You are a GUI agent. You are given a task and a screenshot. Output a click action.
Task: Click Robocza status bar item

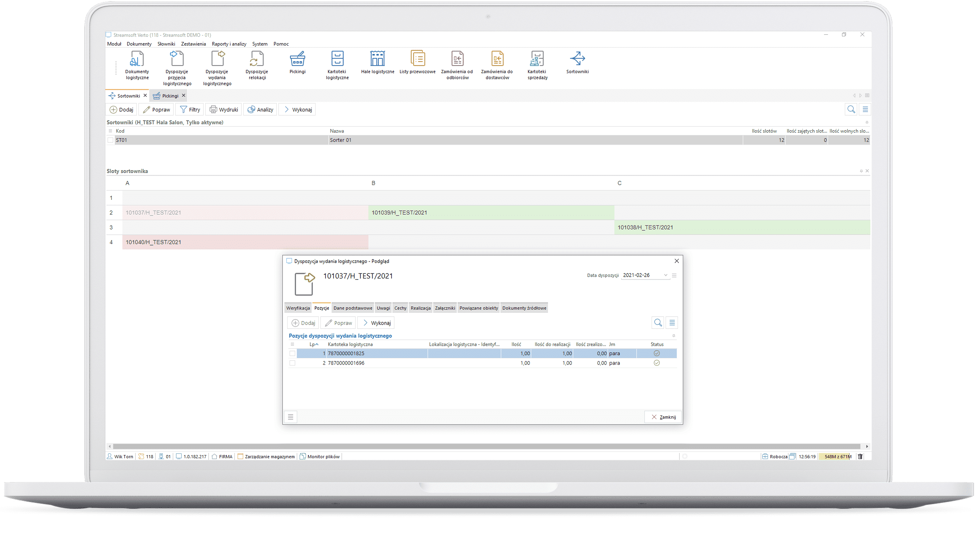pyautogui.click(x=774, y=457)
